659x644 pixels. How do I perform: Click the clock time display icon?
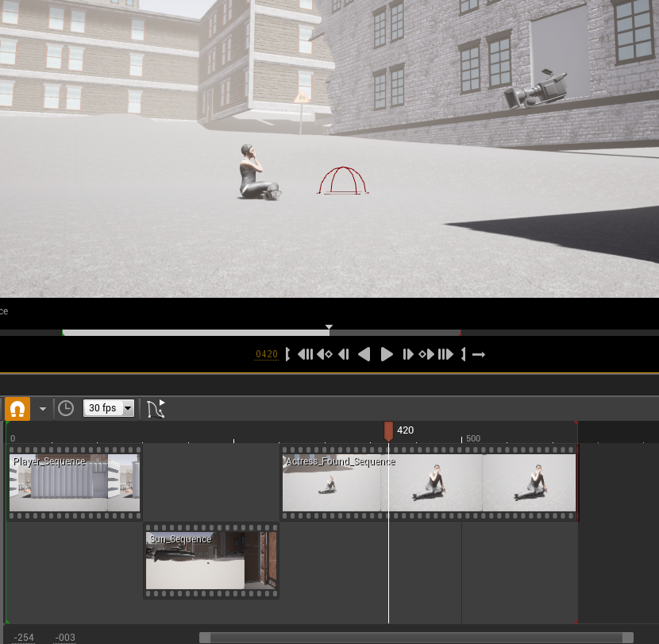coord(66,408)
